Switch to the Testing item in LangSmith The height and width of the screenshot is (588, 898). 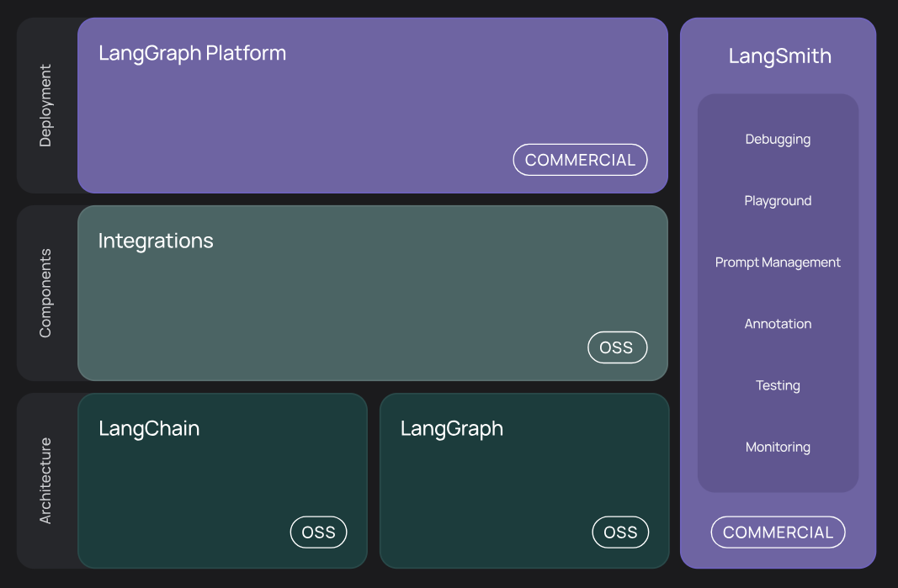pos(778,385)
